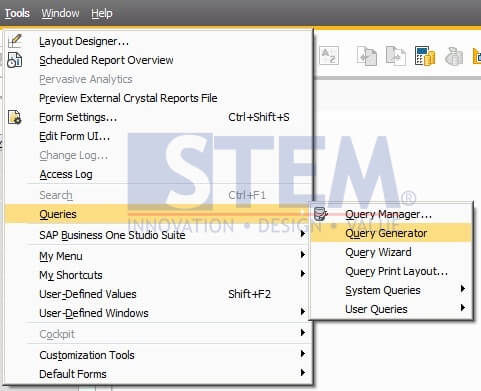
Task: Expand the System Queries submenu arrow
Action: [x=463, y=289]
